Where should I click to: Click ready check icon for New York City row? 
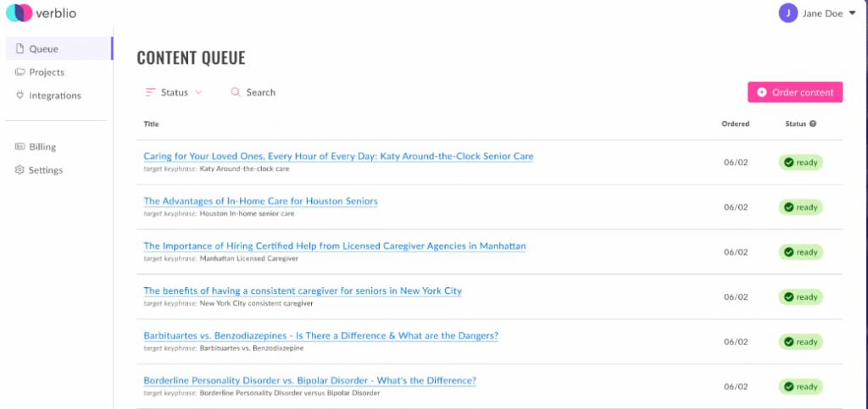[789, 297]
